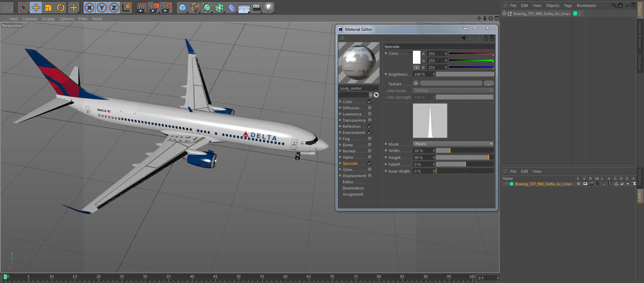The width and height of the screenshot is (644, 283).
Task: Activate the Scale tool
Action: click(x=48, y=8)
